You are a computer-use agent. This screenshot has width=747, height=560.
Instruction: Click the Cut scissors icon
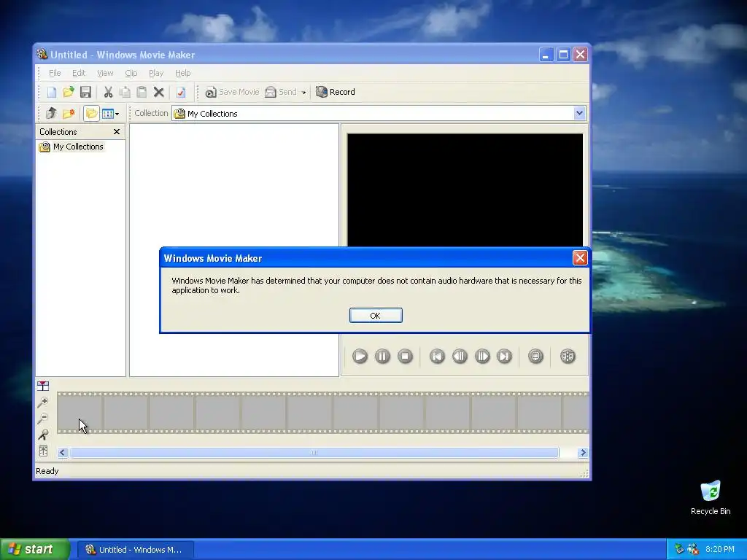click(108, 92)
